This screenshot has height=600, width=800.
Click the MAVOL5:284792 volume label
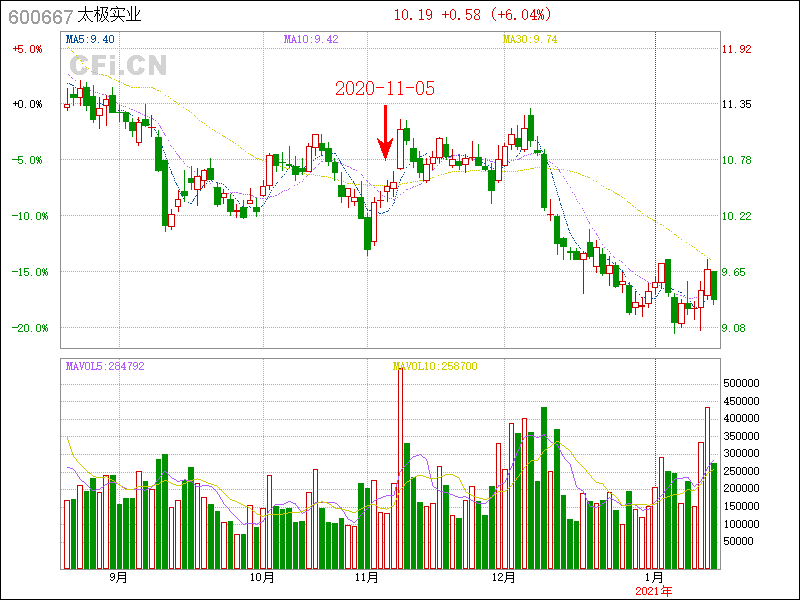point(105,366)
